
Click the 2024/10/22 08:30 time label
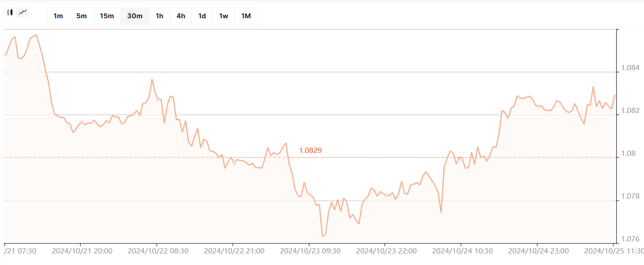point(158,251)
